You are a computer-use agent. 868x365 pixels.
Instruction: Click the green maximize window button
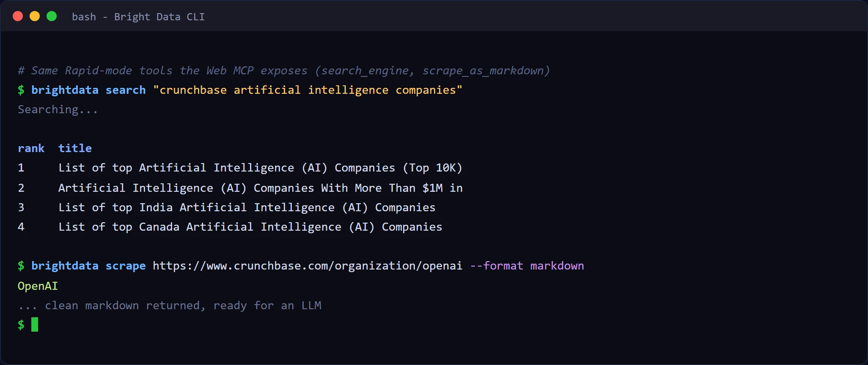[x=52, y=16]
